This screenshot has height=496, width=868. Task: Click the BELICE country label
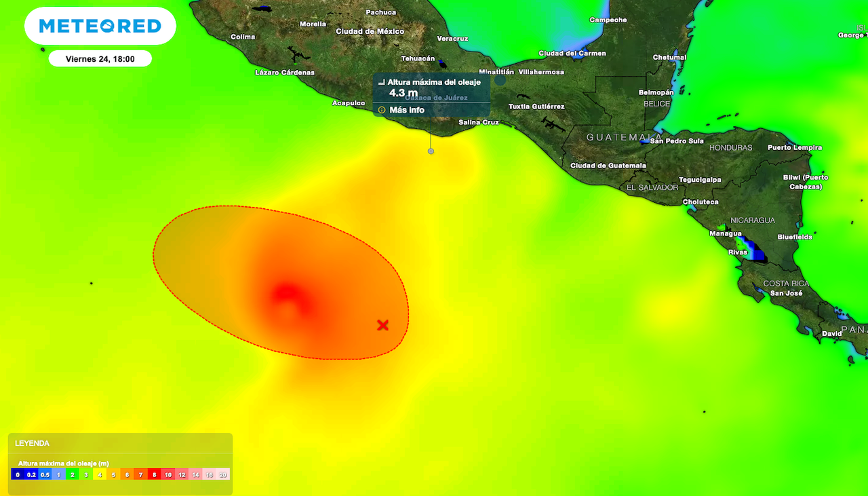[656, 104]
